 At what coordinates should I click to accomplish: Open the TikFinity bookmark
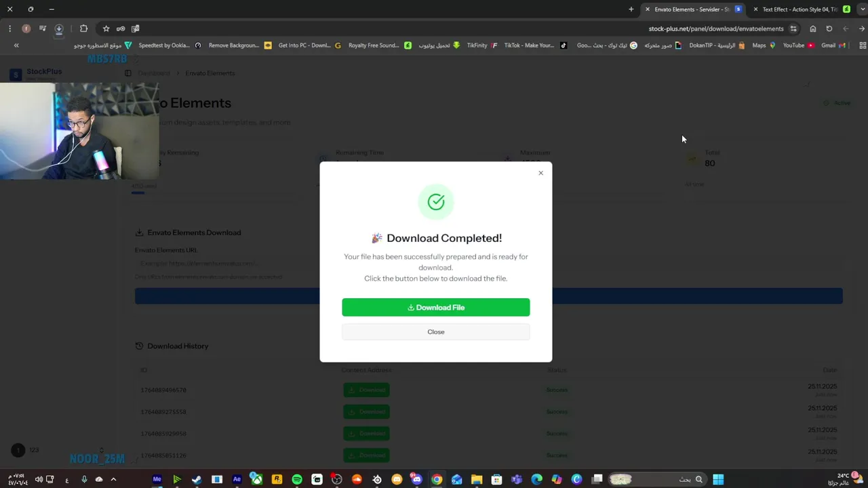pos(481,45)
